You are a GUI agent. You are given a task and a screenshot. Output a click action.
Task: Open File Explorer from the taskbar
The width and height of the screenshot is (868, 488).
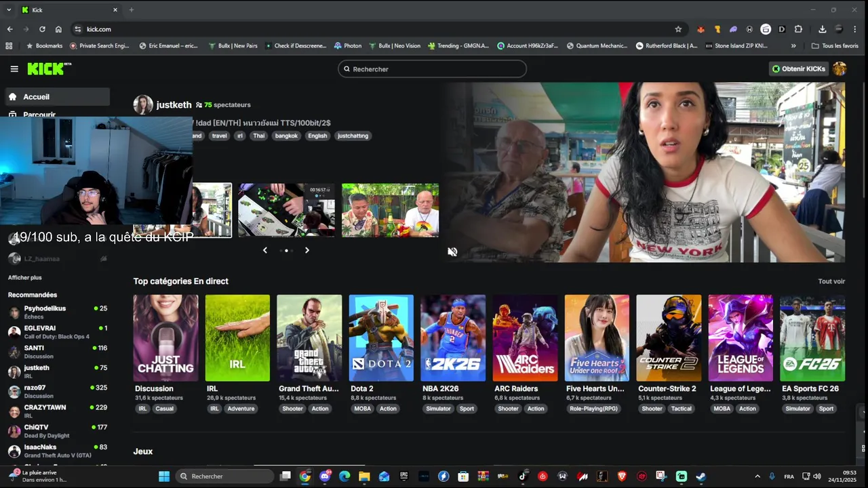point(364,476)
